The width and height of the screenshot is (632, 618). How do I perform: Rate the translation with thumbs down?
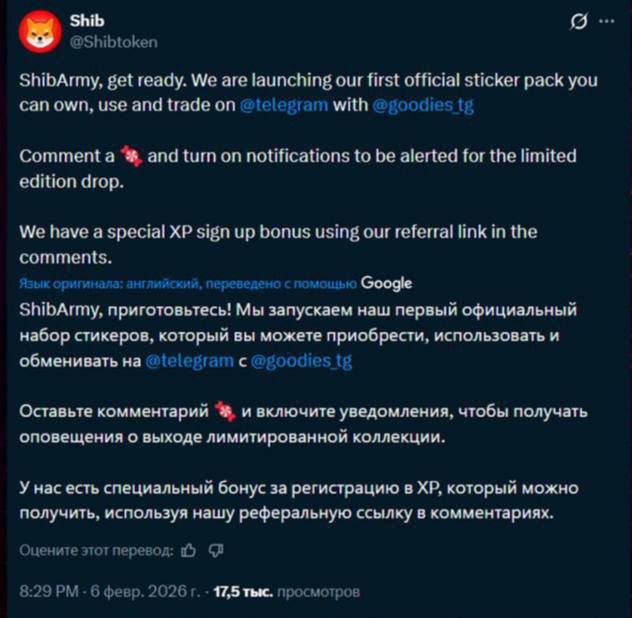click(216, 550)
